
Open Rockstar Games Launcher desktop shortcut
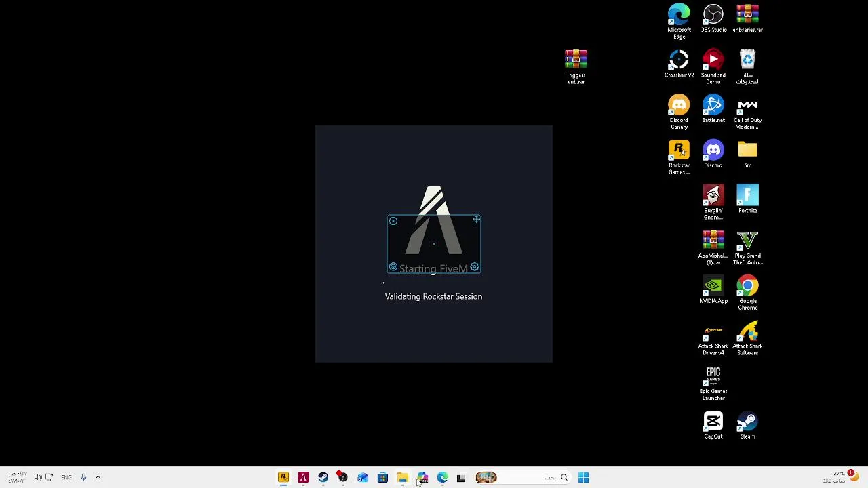(x=679, y=157)
